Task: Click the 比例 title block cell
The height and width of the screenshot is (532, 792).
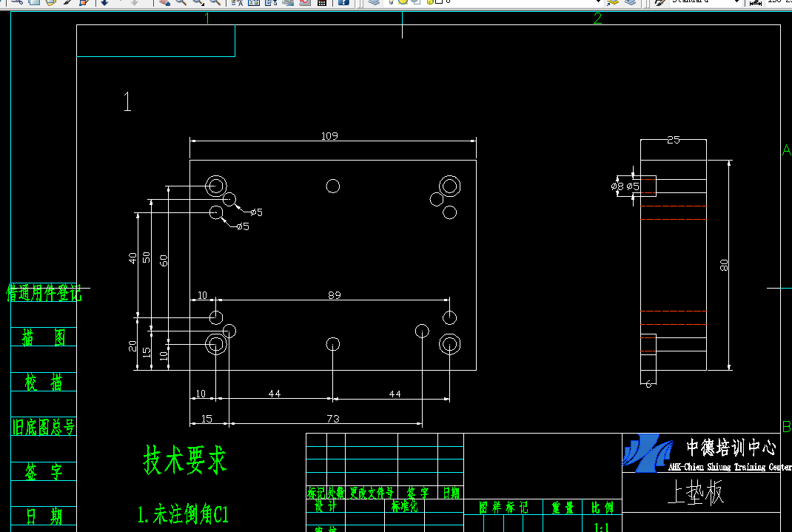Action: (602, 508)
